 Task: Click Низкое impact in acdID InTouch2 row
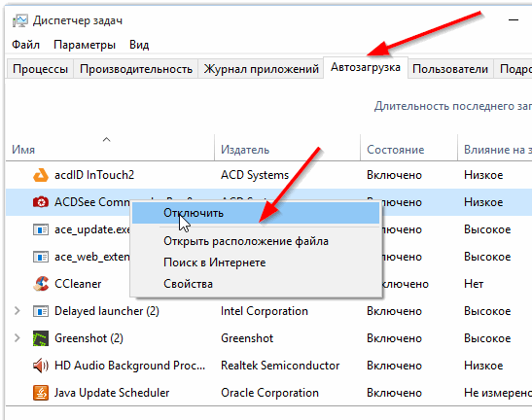pyautogui.click(x=483, y=175)
